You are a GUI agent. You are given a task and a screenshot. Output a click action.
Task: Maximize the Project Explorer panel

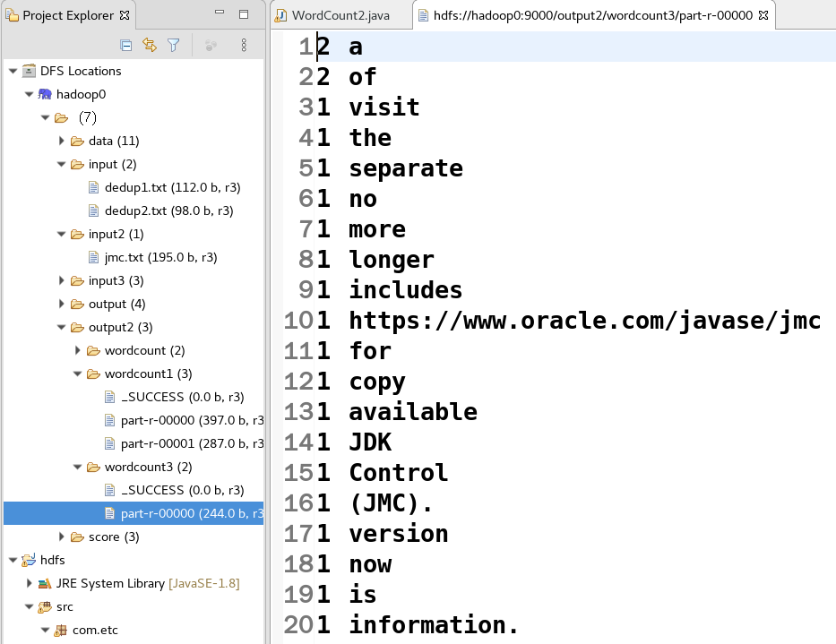[244, 14]
